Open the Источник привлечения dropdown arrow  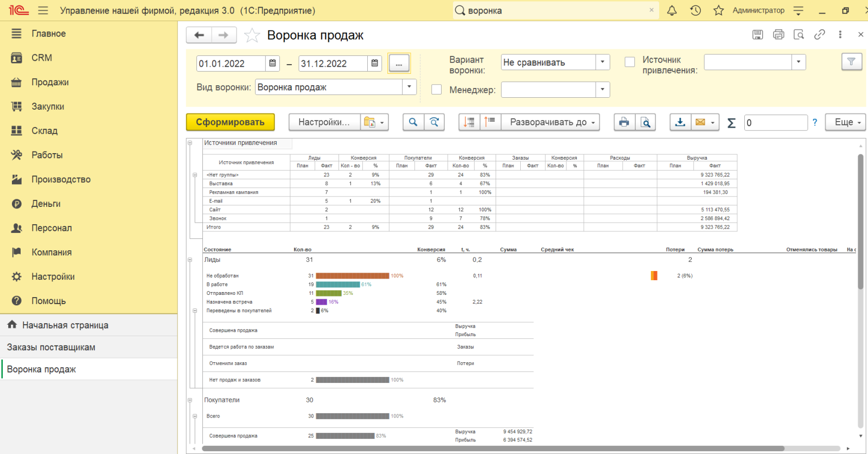tap(799, 62)
